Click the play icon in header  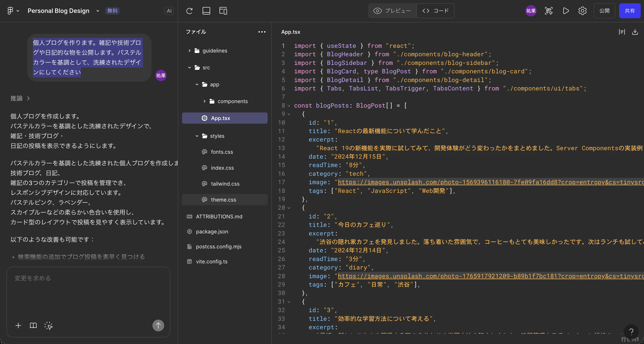point(566,11)
